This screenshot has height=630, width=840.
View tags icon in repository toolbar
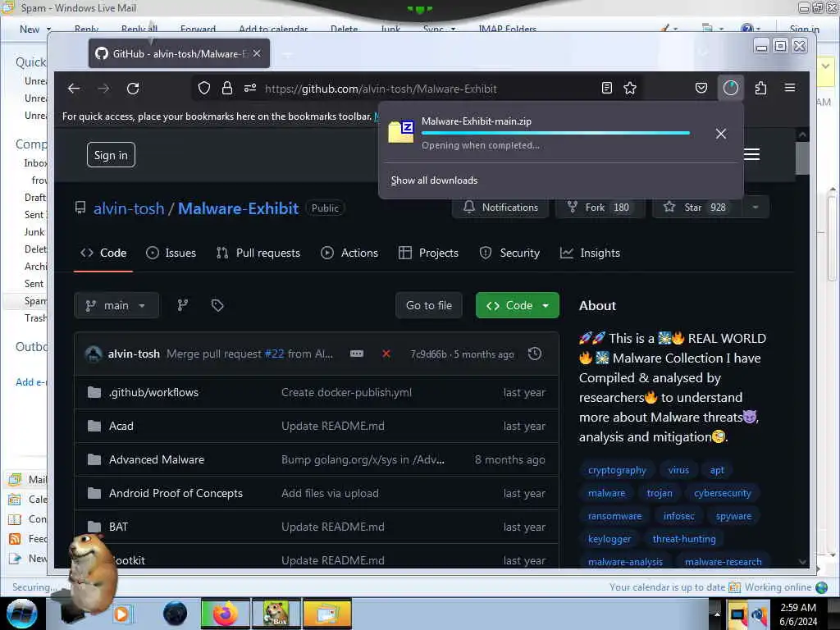(x=217, y=305)
